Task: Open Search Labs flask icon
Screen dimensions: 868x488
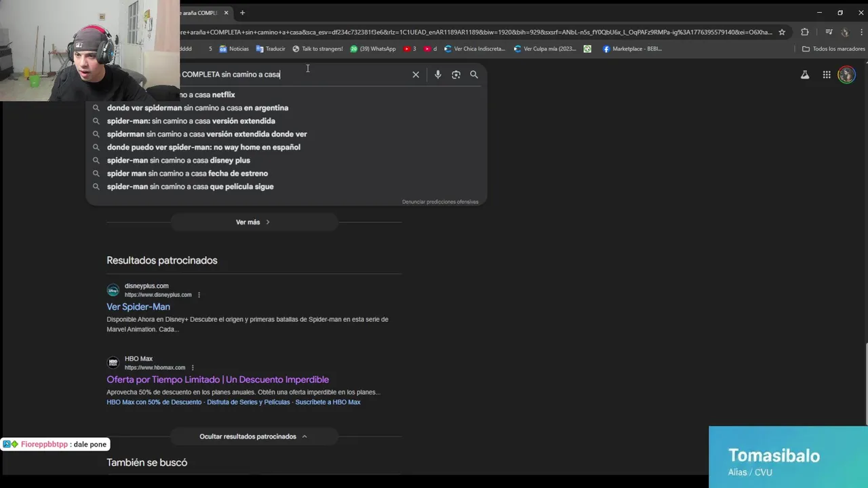Action: click(x=805, y=75)
